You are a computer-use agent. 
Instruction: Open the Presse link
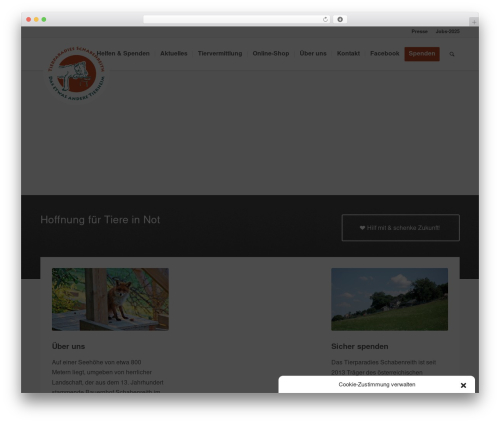coord(419,31)
